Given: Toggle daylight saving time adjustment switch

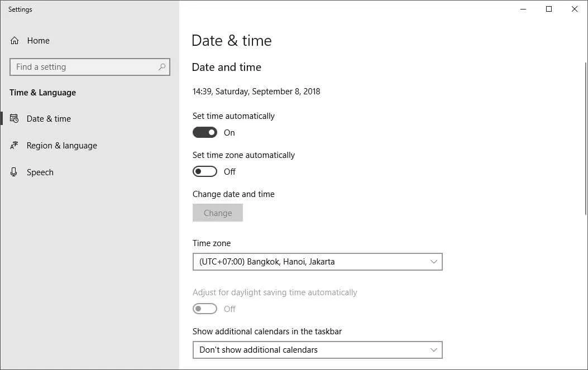Looking at the screenshot, I should tap(205, 309).
